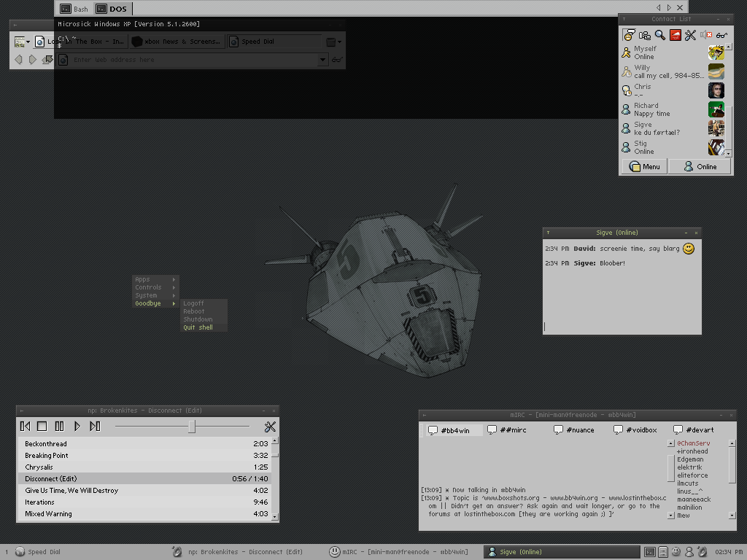Viewport: 747px width, 560px height.
Task: Toggle the muted speaker icon in Contact List
Action: [706, 35]
